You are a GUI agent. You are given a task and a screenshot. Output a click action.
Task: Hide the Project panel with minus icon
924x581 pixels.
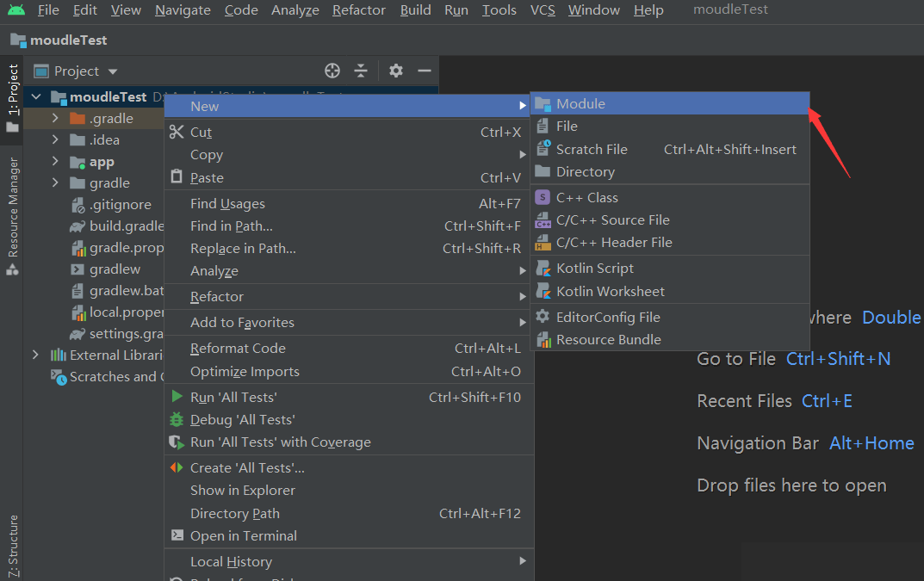click(x=425, y=71)
